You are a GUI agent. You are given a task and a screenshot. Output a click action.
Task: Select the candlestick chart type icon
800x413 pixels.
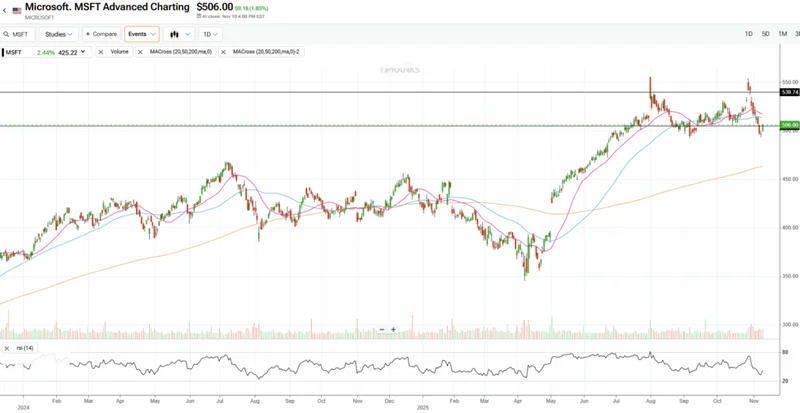click(x=174, y=34)
